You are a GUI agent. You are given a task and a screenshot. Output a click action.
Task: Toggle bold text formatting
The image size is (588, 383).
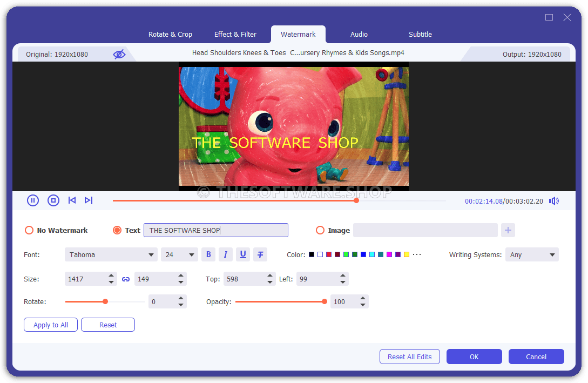[208, 255]
